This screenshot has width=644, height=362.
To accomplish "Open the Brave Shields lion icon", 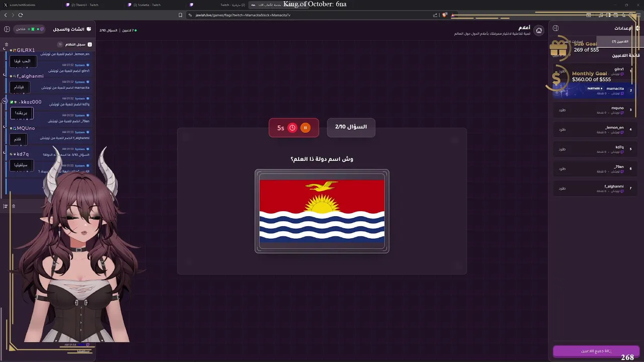I will 445,15.
